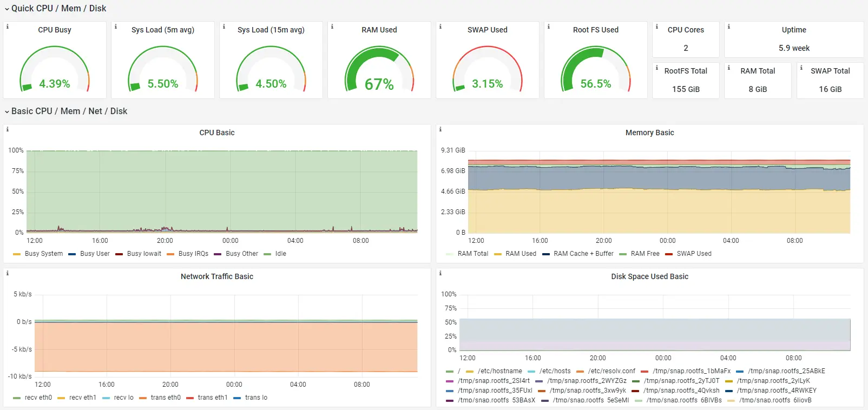This screenshot has height=410, width=868.
Task: Toggle RAM Cache + Buffer legend series
Action: (583, 254)
